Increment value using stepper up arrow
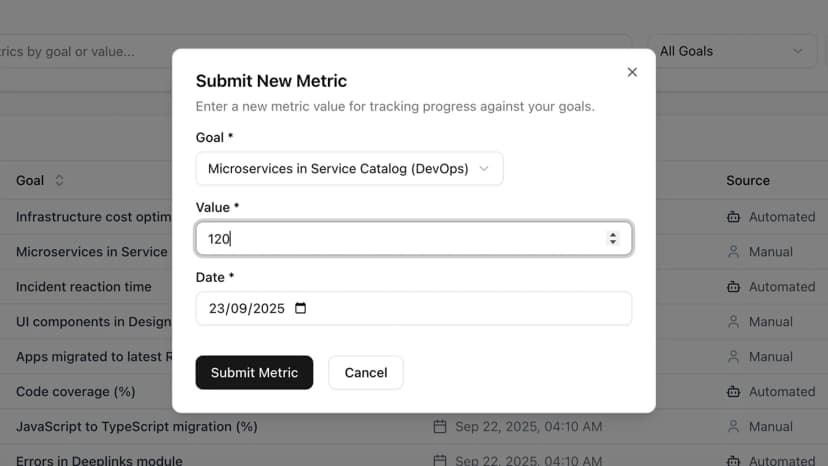 [x=613, y=235]
